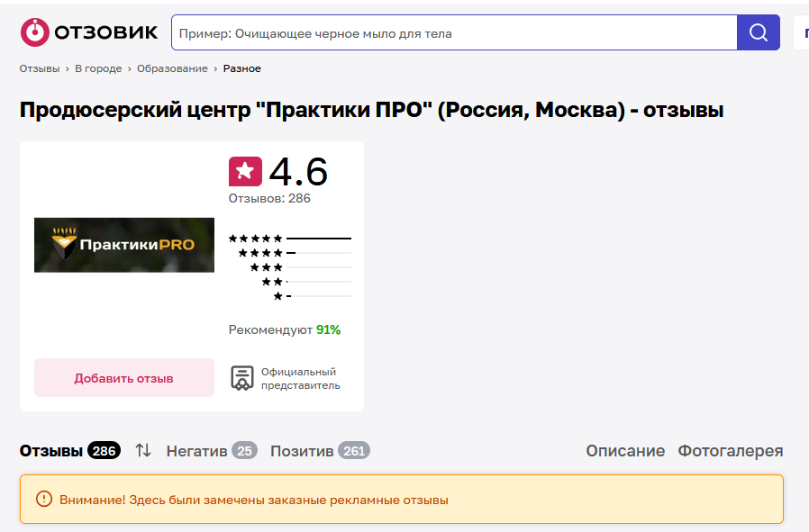Click the magnifier search button
Viewport: 809px width, 532px height.
(758, 32)
